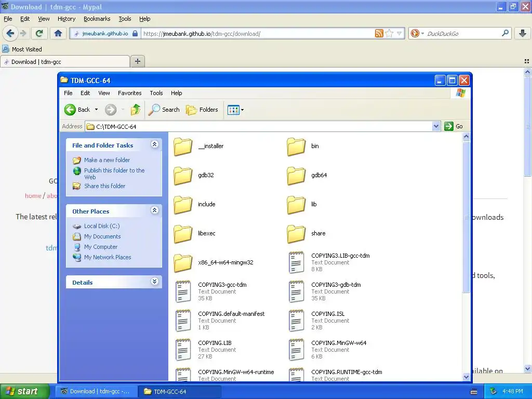The image size is (532, 399).
Task: Go back in Mypal browser
Action: (10, 33)
